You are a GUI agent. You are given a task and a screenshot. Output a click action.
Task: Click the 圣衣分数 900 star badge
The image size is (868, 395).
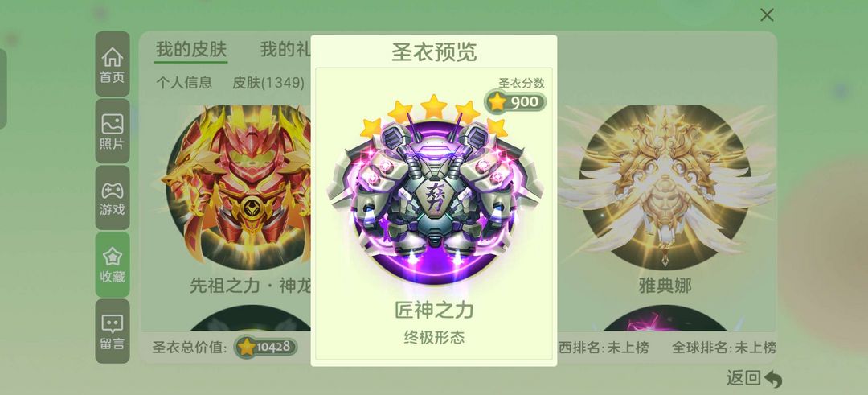[515, 102]
